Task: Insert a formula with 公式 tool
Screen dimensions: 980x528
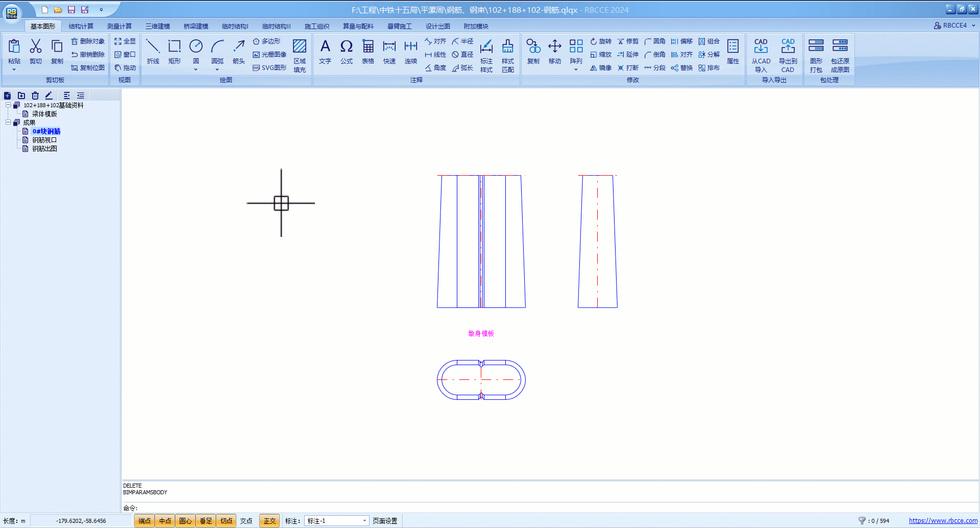Action: (347, 51)
